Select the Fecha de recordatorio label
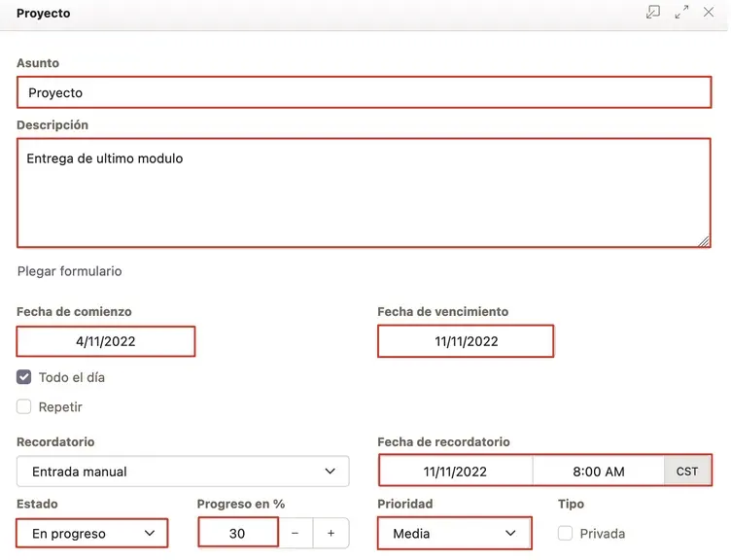 443,441
